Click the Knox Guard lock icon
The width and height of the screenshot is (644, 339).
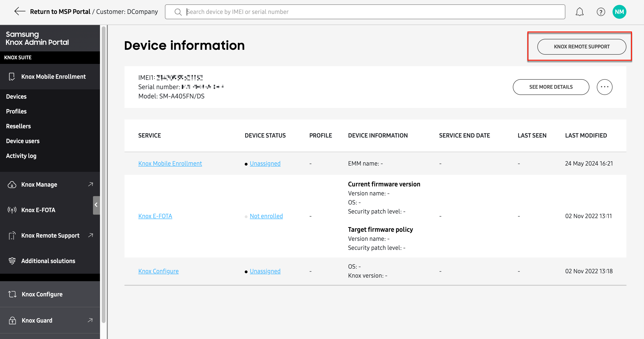pos(12,320)
